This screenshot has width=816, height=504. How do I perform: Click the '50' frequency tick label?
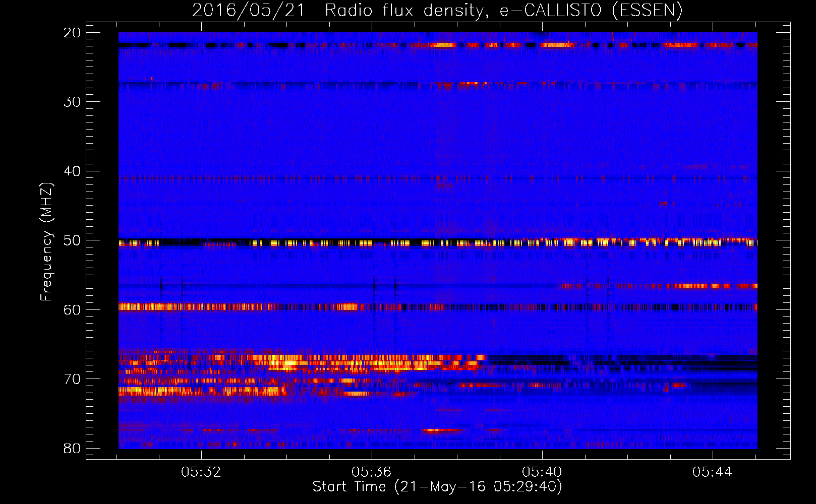(x=72, y=240)
